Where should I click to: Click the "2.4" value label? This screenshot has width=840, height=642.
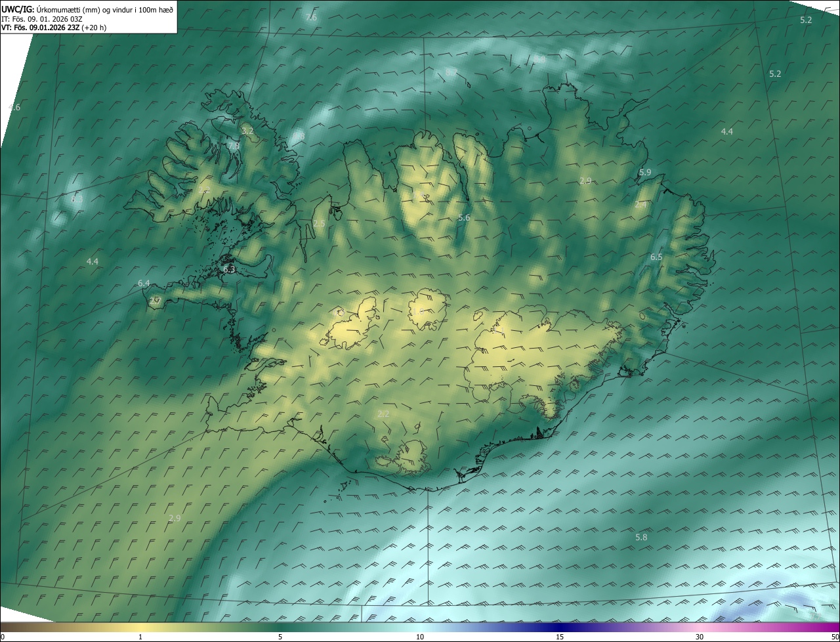coord(640,205)
